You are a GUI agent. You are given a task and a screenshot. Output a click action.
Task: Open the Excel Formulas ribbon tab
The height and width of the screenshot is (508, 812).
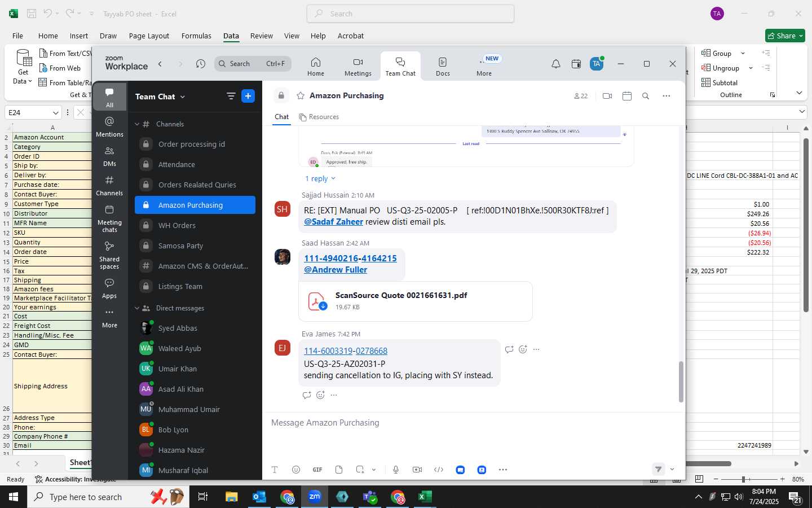click(x=196, y=36)
